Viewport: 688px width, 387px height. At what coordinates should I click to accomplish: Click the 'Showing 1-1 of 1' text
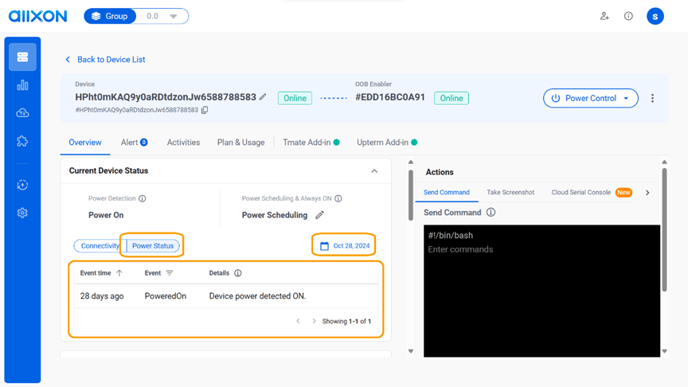pyautogui.click(x=347, y=321)
